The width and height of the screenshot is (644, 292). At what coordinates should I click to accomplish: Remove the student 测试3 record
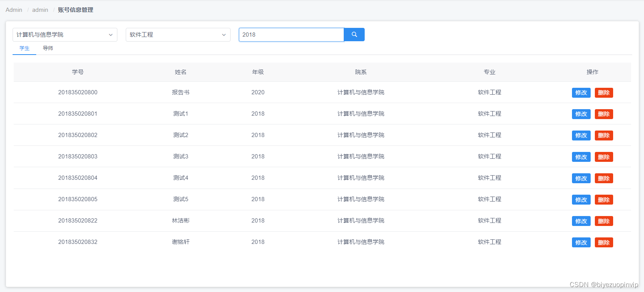pos(604,157)
